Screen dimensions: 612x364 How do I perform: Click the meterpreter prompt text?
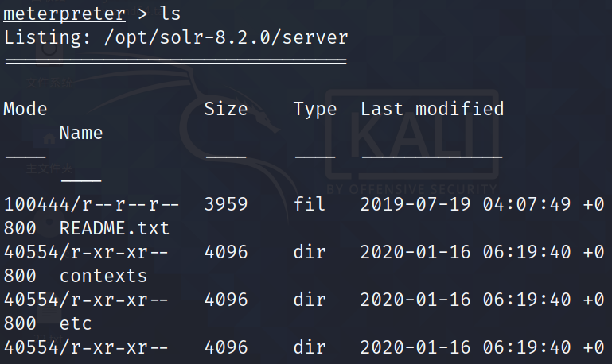click(x=64, y=14)
